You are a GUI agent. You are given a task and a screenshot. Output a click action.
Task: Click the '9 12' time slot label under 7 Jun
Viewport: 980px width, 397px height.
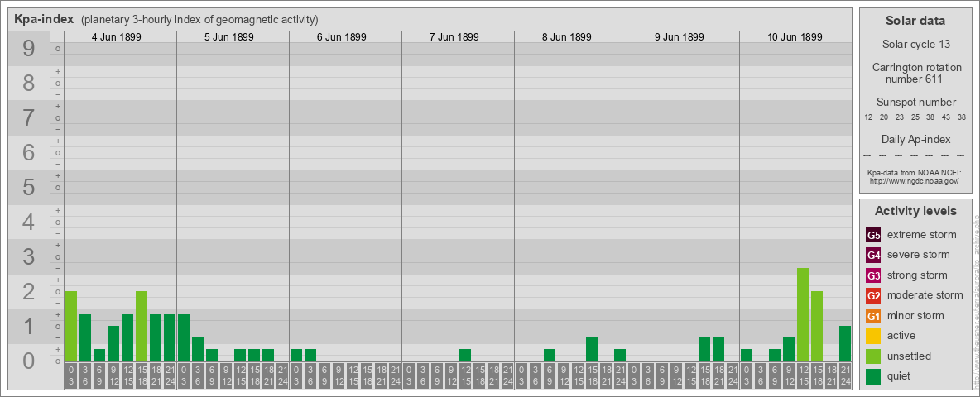pos(450,377)
